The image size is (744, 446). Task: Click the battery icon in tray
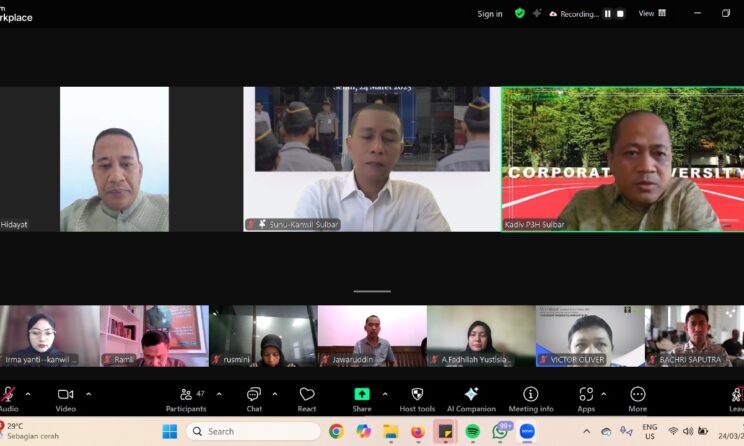(703, 431)
